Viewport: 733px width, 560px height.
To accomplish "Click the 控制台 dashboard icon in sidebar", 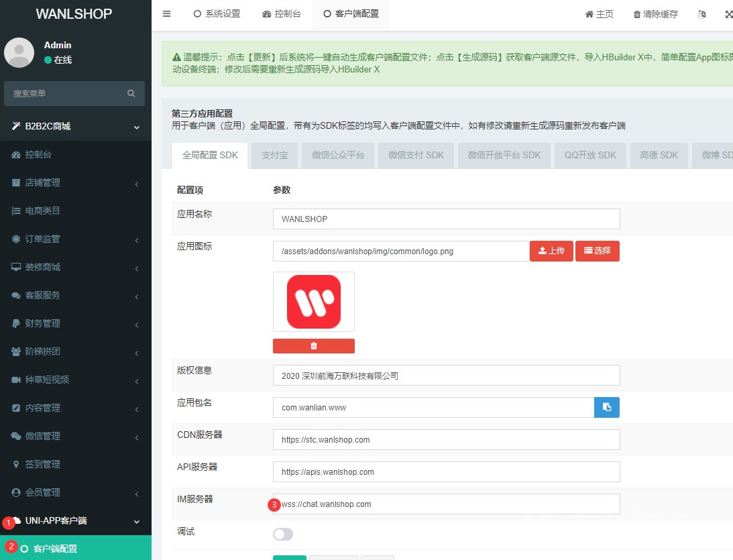I will pyautogui.click(x=16, y=155).
